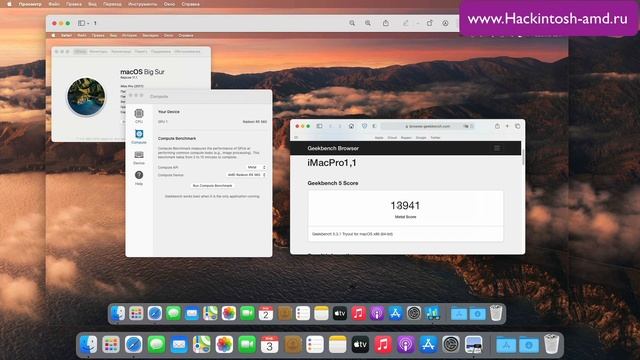The width and height of the screenshot is (640, 360).
Task: Click the share icon in pictured Safari toolbar
Action: pos(497,126)
